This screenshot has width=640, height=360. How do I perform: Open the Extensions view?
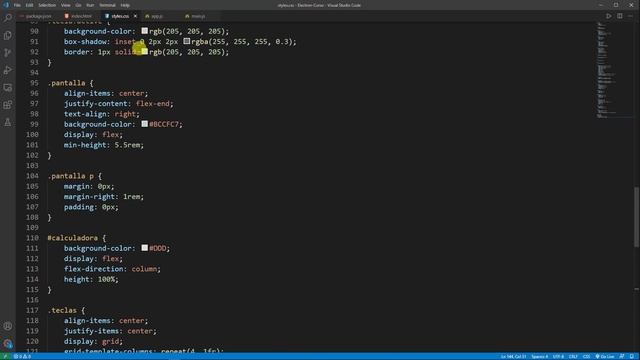[x=8, y=105]
